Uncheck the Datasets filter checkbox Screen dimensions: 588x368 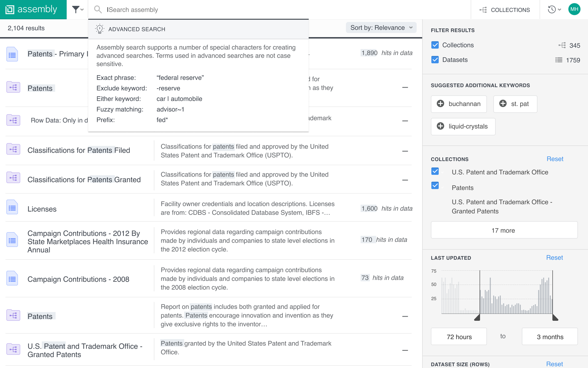pos(435,60)
